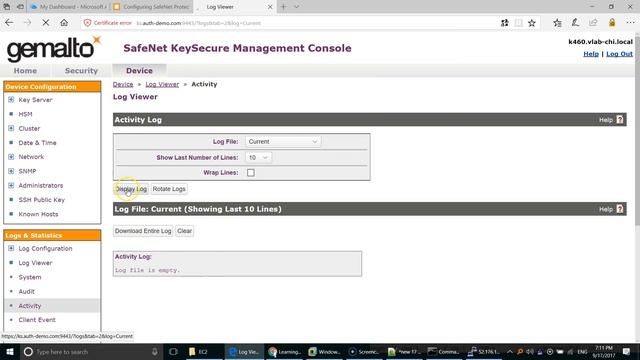Click the browser Back arrow
The height and width of the screenshot is (360, 640).
(x=9, y=23)
